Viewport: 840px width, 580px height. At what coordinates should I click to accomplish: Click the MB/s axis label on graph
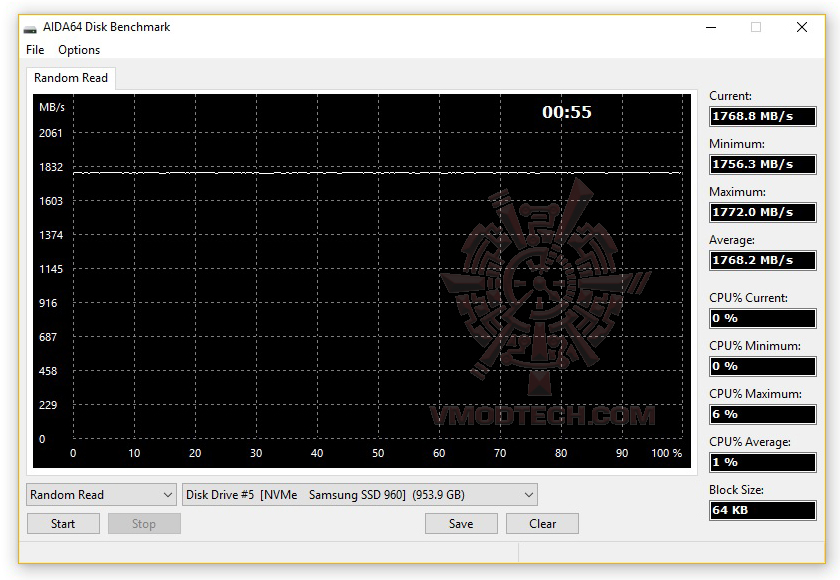pos(51,107)
